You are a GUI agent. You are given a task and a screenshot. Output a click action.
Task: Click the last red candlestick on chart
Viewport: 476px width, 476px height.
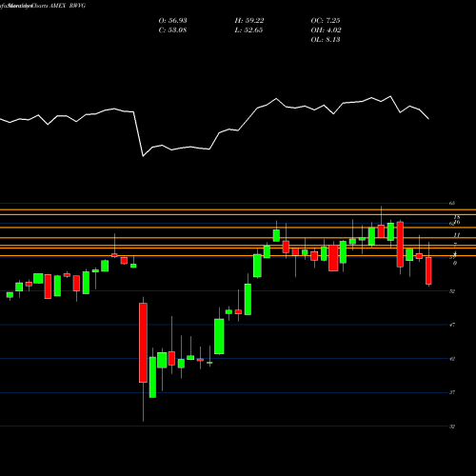pos(428,270)
